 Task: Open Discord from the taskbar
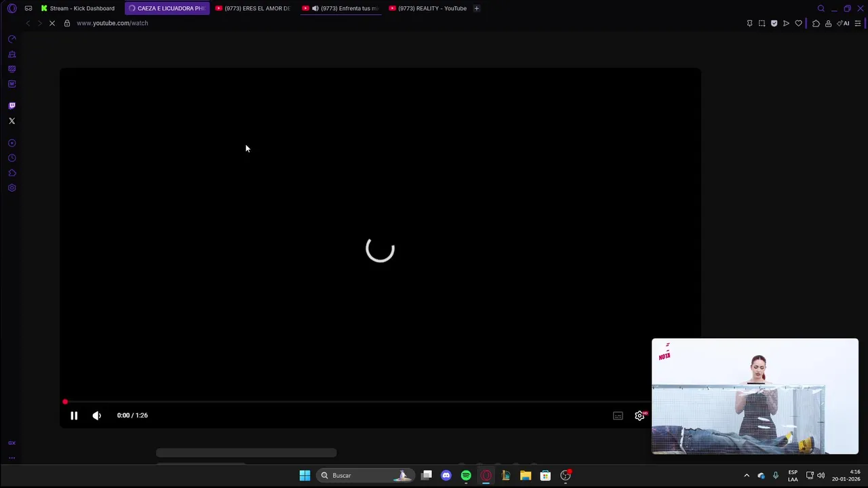[x=446, y=475]
